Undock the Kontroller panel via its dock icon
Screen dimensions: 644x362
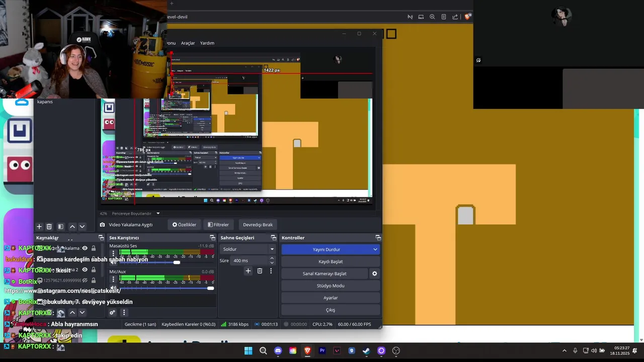pos(378,238)
